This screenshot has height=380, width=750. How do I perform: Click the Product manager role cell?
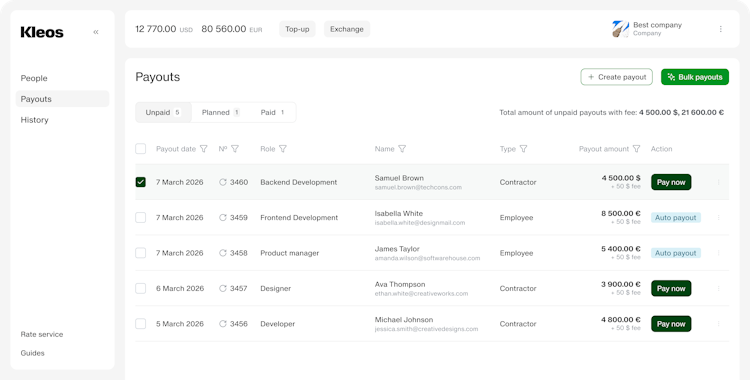coord(289,253)
